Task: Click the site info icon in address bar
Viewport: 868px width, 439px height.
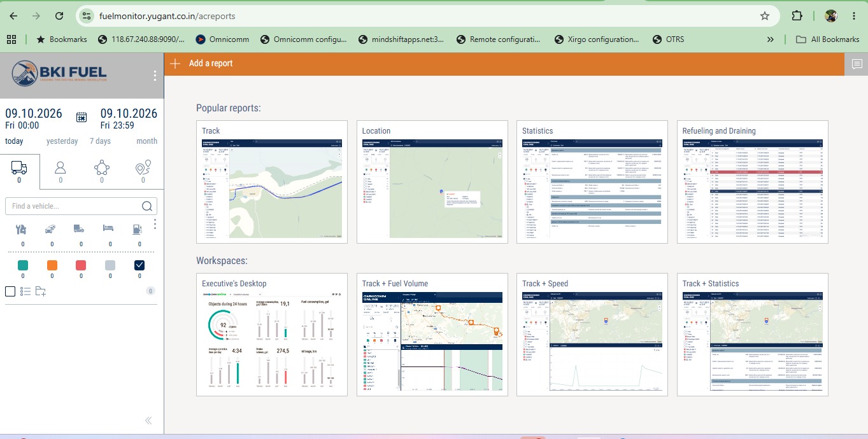Action: [87, 16]
